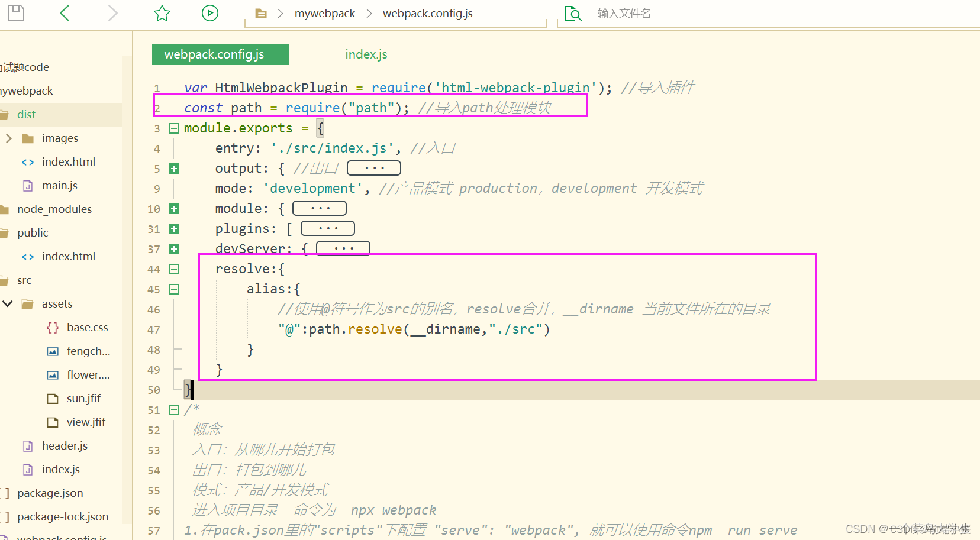Open view.jfif in the file tree
980x540 pixels.
(86, 422)
